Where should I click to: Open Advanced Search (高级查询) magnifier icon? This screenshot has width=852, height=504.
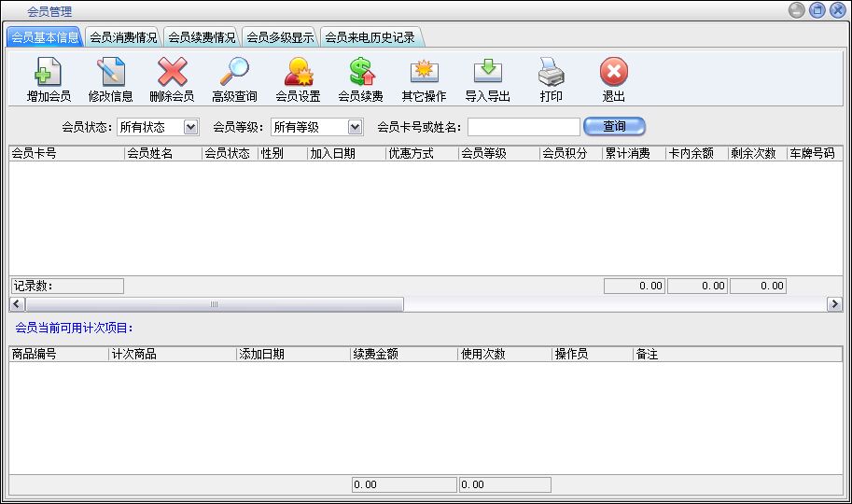(x=234, y=73)
